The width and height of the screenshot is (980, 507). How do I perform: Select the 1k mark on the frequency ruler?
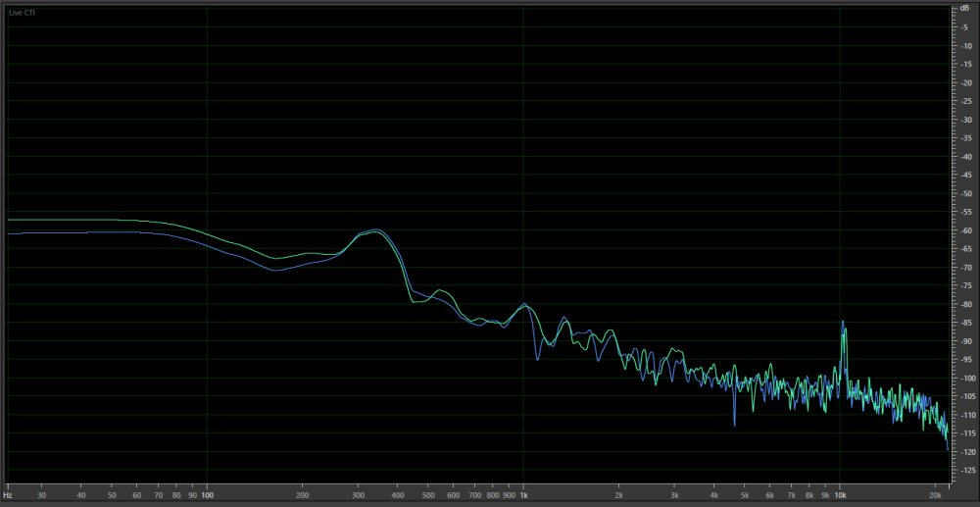tap(523, 496)
